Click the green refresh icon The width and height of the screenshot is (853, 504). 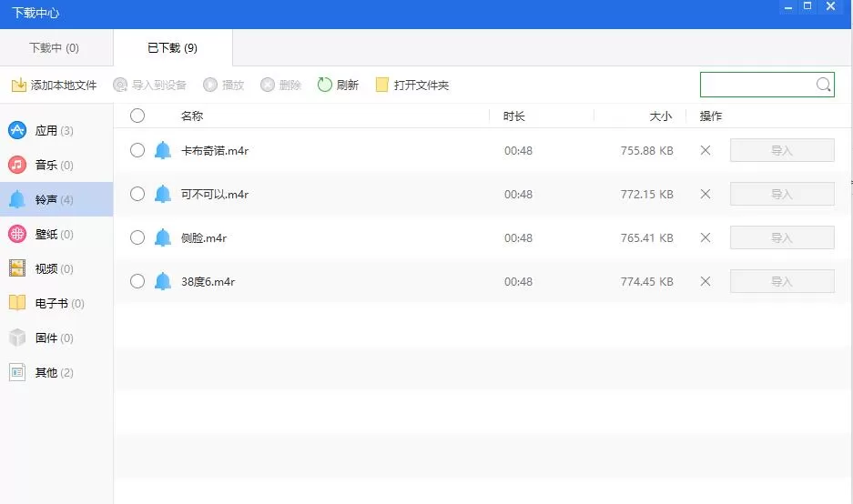coord(325,85)
